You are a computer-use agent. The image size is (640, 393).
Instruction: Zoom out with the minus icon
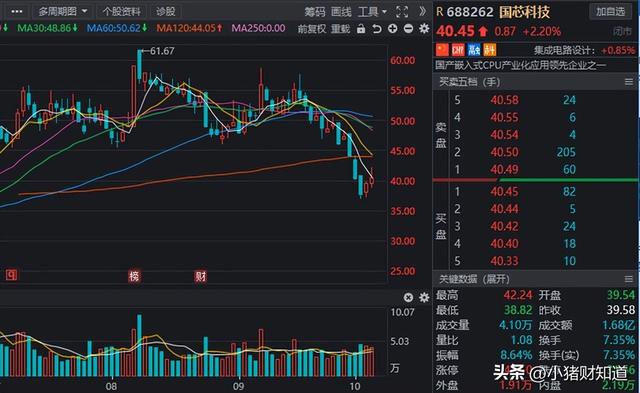[408, 29]
